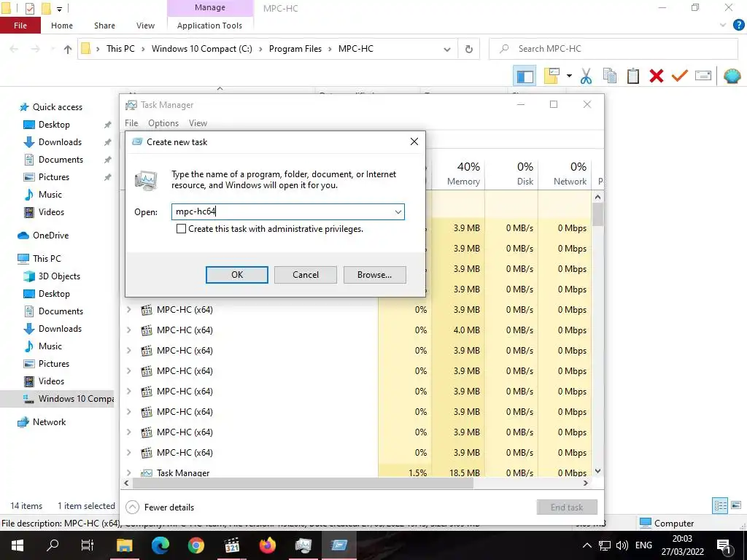This screenshot has width=747, height=560.
Task: Click the Task Manager vertical scrollbar thumb
Action: pyautogui.click(x=597, y=215)
